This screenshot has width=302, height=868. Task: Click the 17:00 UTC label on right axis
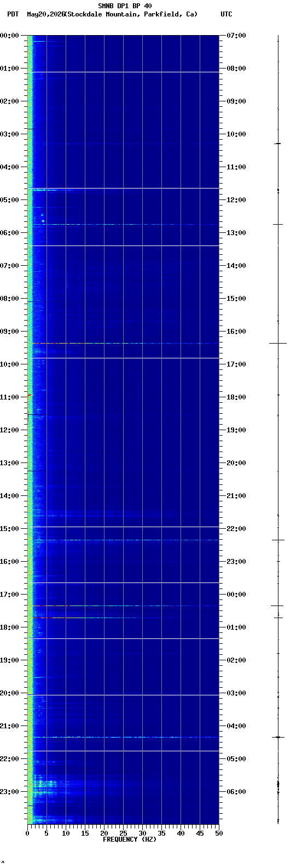[x=236, y=364]
